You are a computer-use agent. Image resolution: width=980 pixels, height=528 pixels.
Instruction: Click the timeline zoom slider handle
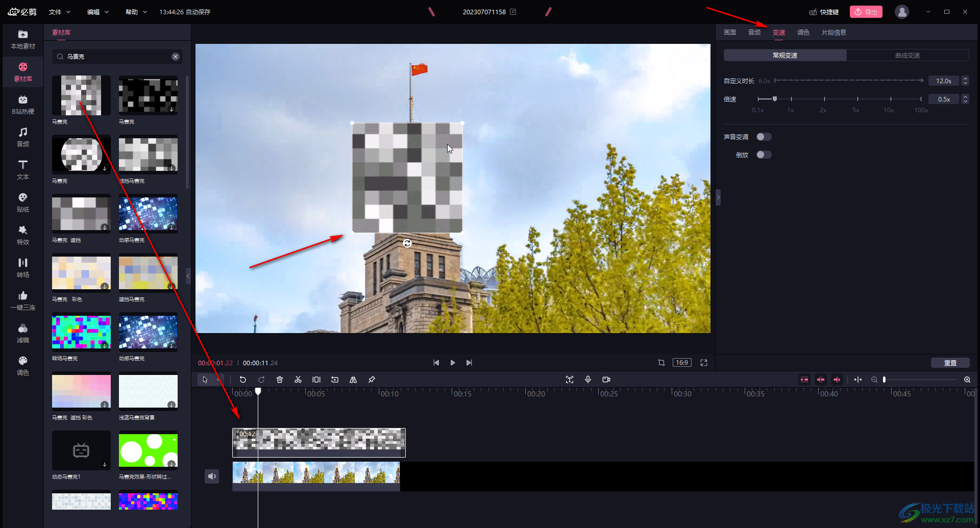(885, 380)
